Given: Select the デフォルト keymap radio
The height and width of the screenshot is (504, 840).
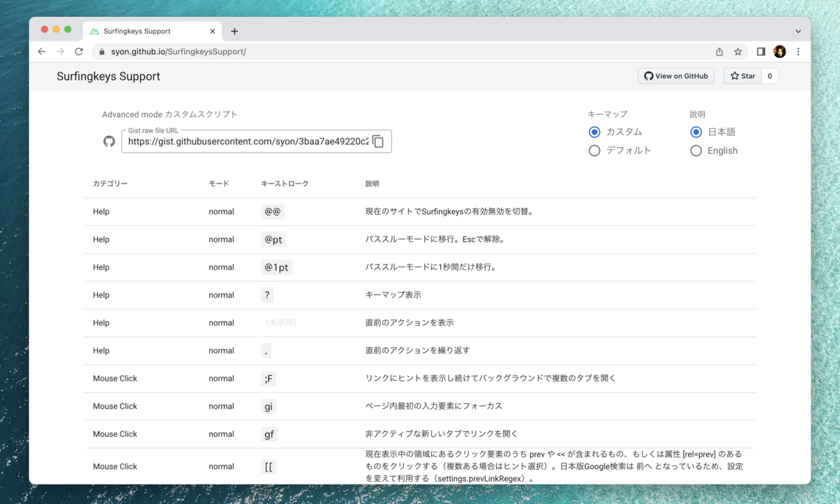Looking at the screenshot, I should pyautogui.click(x=594, y=150).
